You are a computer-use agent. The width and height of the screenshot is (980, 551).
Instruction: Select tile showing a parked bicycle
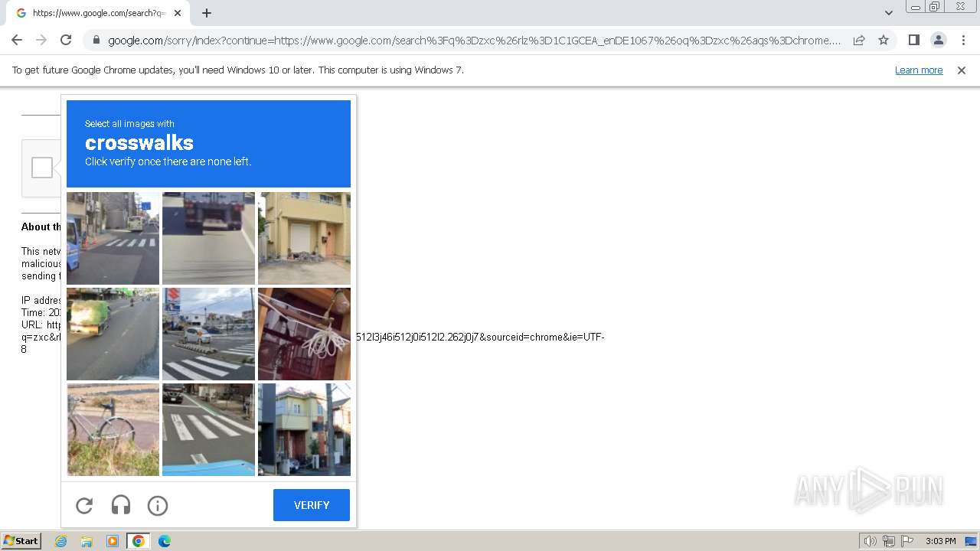[113, 429]
